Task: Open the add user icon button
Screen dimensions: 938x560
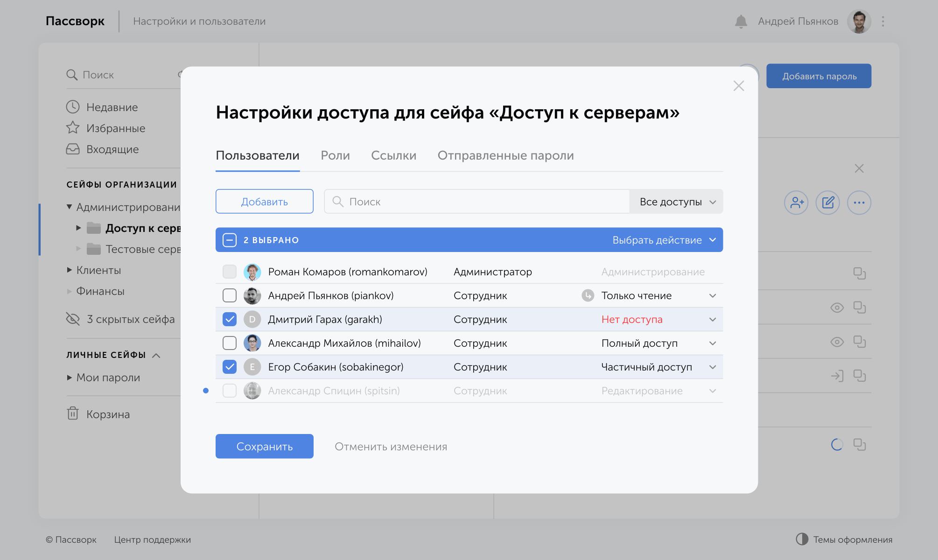Action: (796, 203)
